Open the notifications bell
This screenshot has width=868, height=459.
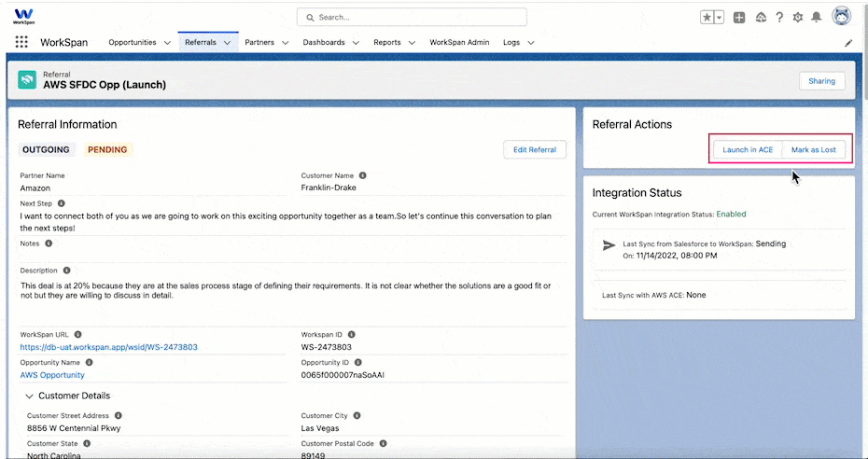tap(817, 17)
